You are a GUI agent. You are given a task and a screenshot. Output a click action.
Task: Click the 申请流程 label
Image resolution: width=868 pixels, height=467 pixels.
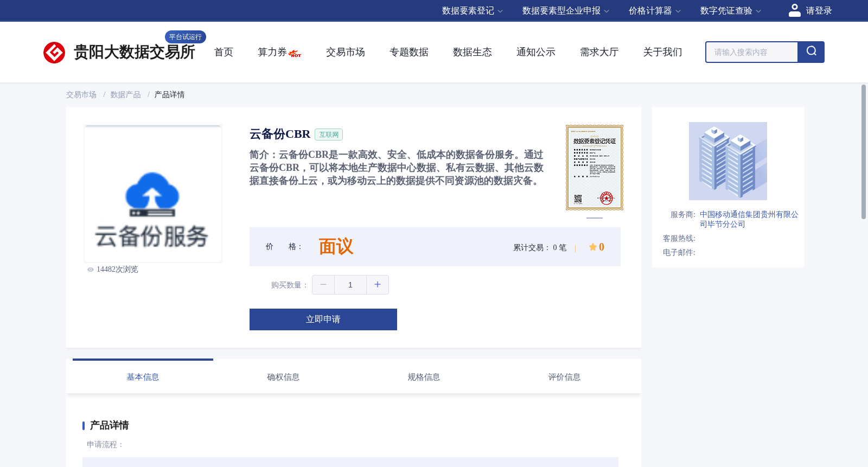(105, 445)
